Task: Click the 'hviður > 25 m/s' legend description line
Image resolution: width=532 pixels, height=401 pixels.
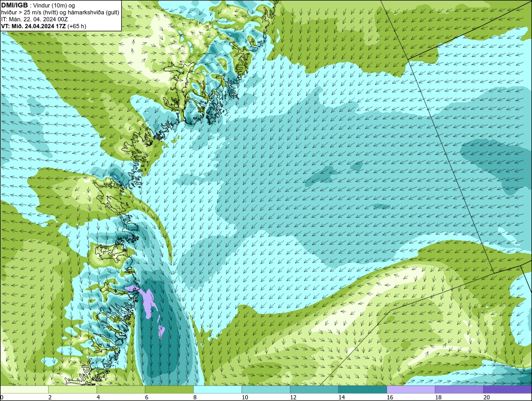Action: pyautogui.click(x=60, y=13)
